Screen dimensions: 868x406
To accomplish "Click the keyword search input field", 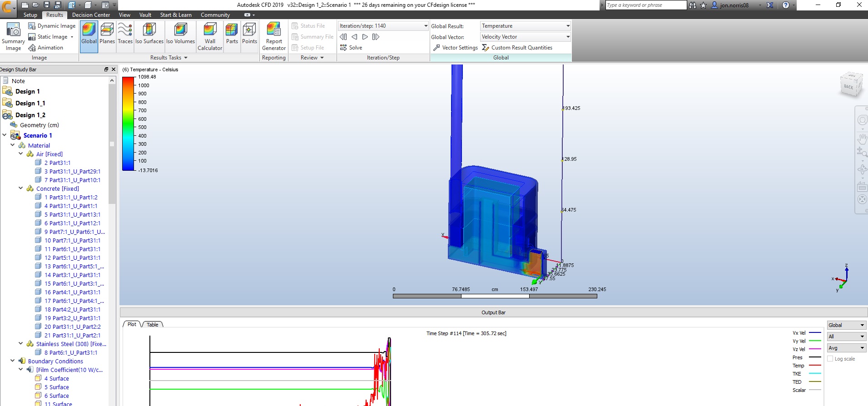I will tap(646, 5).
